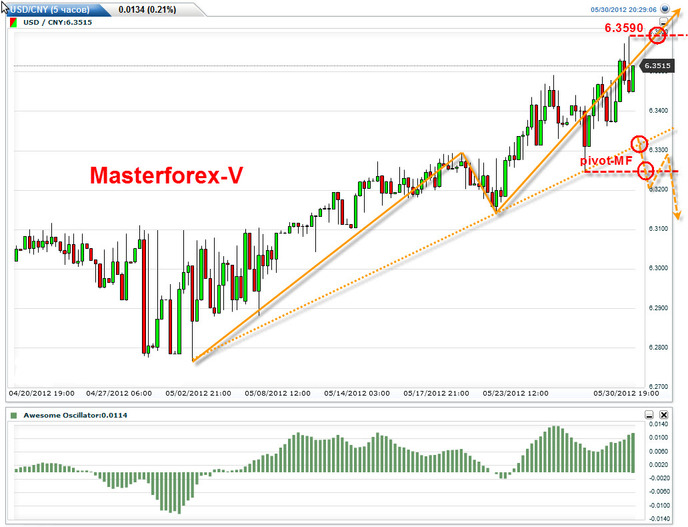
Task: Click the 05/23/2012 12:00 date label
Action: click(x=516, y=394)
